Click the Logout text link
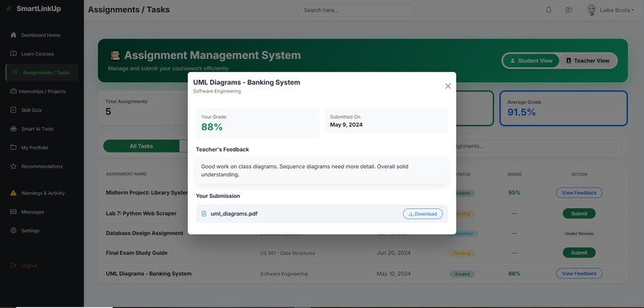644x308 pixels. [29, 266]
